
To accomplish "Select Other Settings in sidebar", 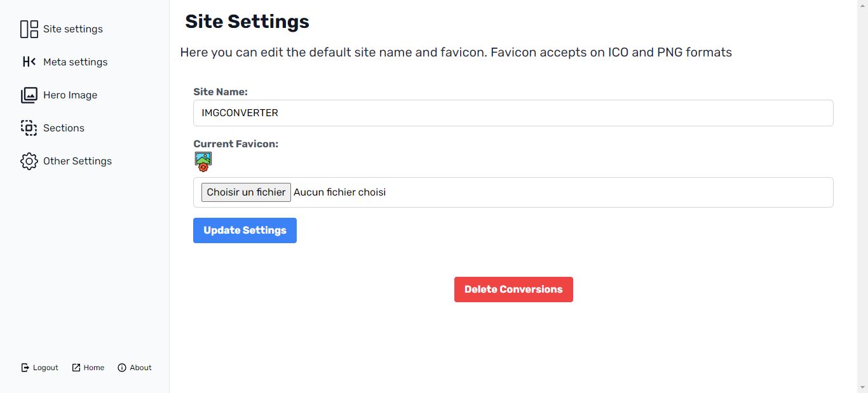I will tap(78, 161).
